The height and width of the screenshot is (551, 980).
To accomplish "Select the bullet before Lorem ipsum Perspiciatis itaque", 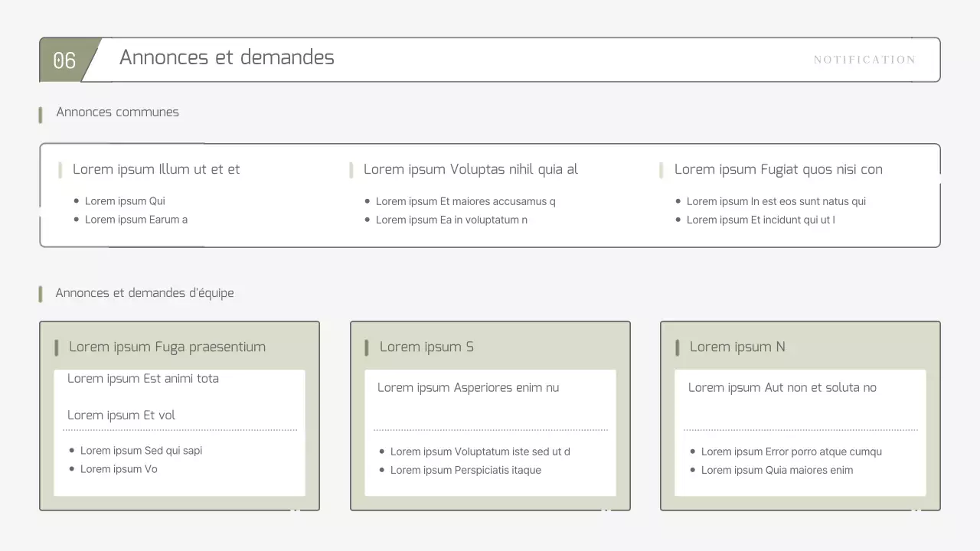I will tap(382, 470).
